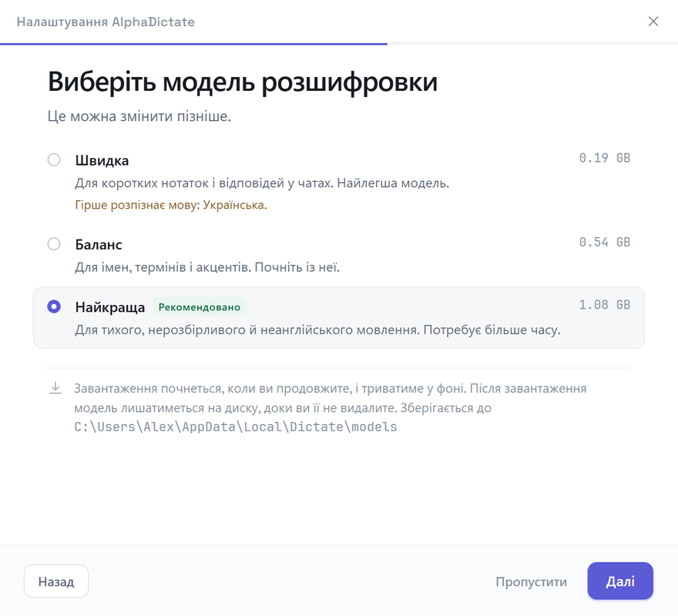Click the 'Налаштування AlphaDictate' window title
This screenshot has width=678, height=616.
106,22
